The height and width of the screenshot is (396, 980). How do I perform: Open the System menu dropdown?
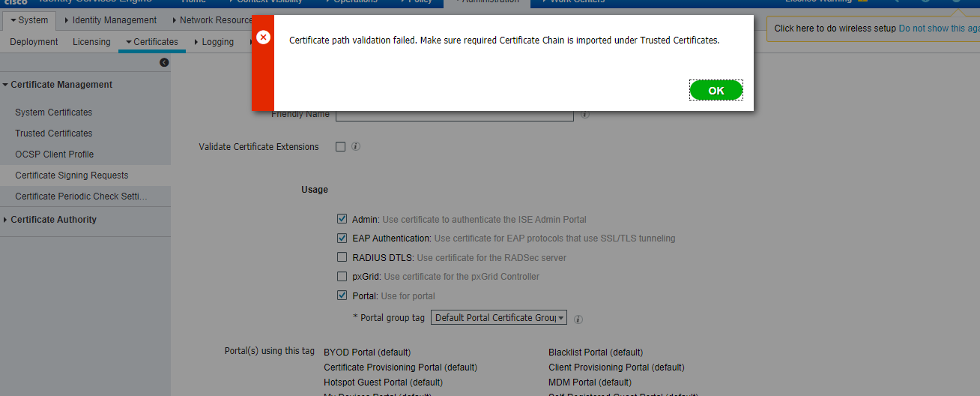click(29, 20)
